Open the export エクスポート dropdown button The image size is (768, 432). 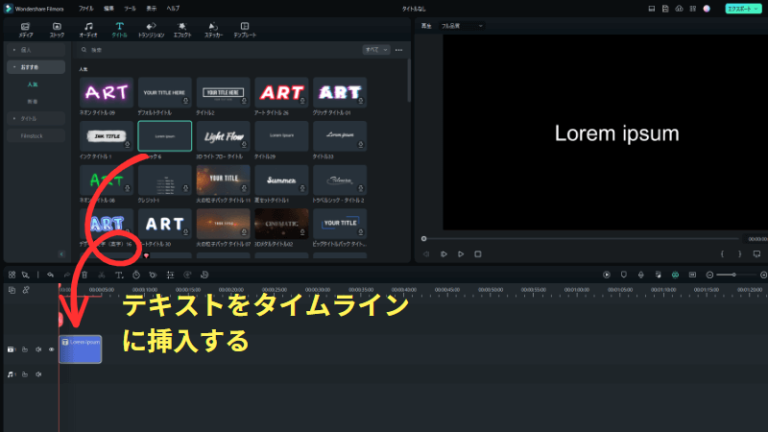(x=743, y=9)
